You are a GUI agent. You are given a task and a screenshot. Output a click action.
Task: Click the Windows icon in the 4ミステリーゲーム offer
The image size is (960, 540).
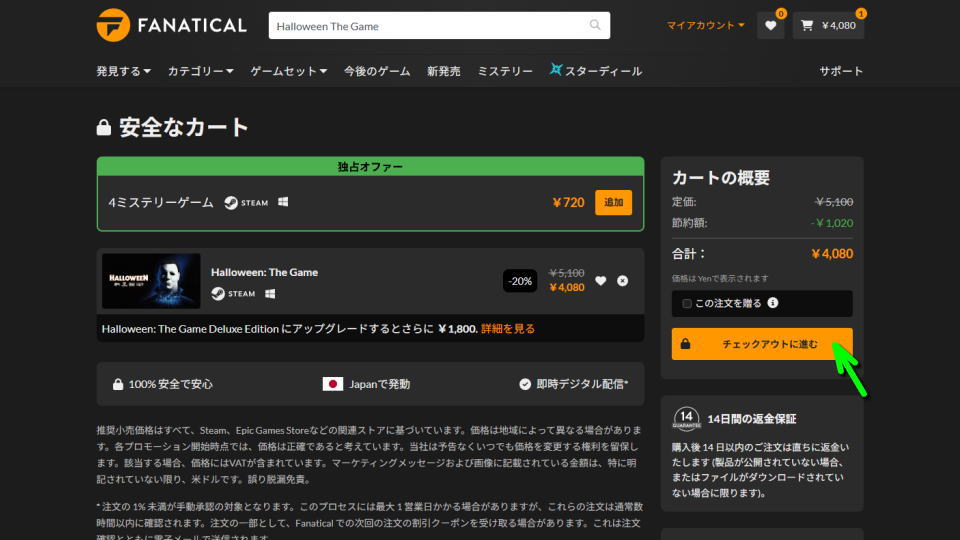point(283,201)
